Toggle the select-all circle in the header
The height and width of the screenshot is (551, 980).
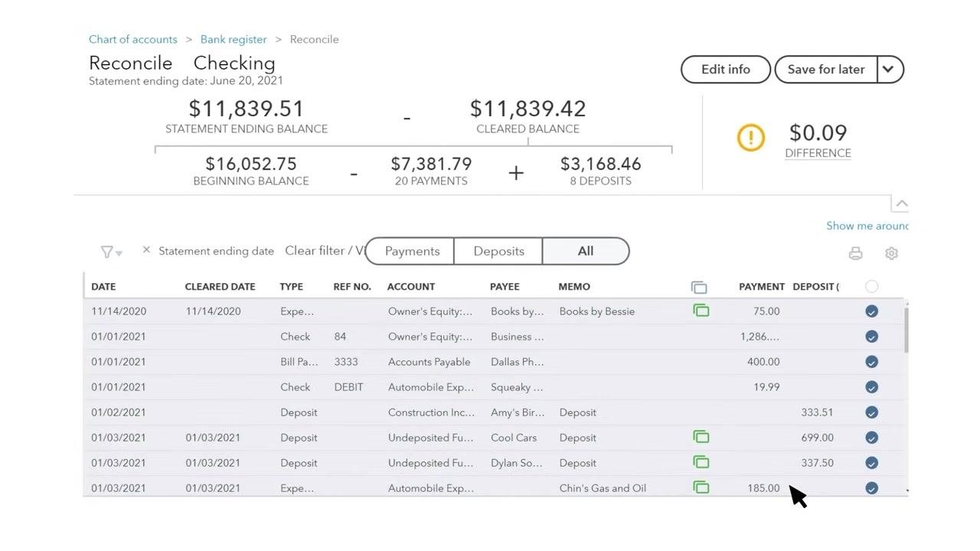click(x=871, y=286)
